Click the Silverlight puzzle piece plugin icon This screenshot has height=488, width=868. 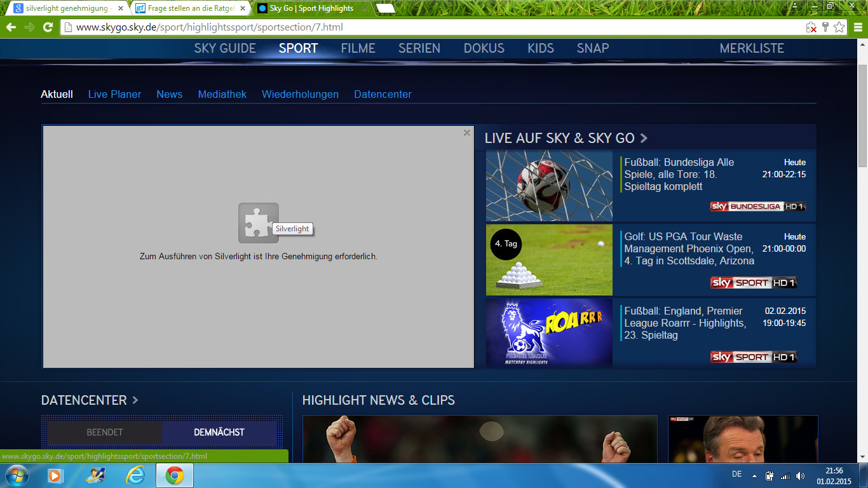[x=258, y=222]
